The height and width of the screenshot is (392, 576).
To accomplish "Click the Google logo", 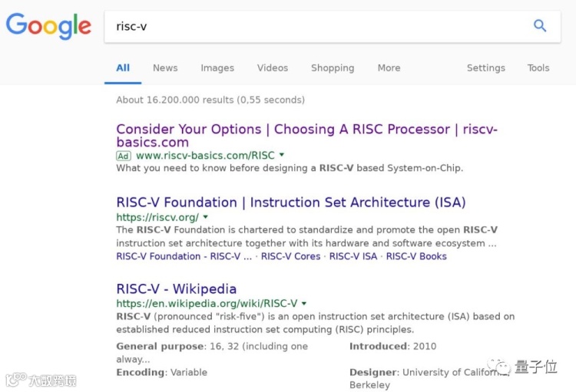I will [x=48, y=26].
